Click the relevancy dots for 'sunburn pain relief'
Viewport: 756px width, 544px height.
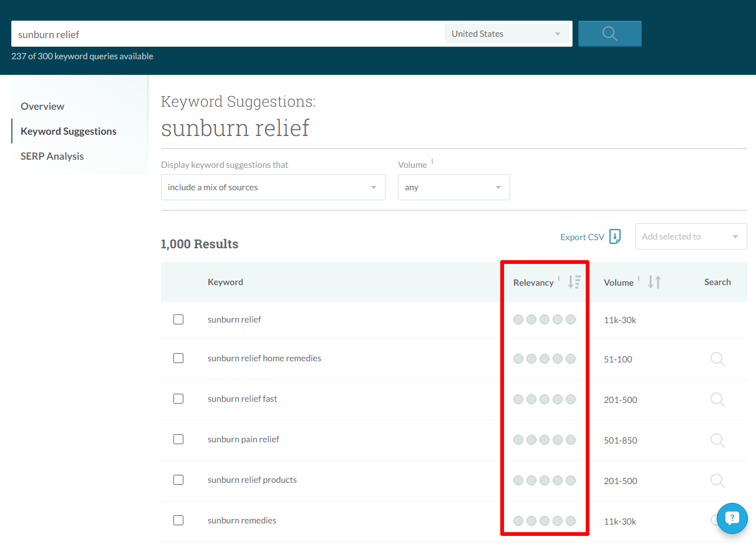point(545,440)
